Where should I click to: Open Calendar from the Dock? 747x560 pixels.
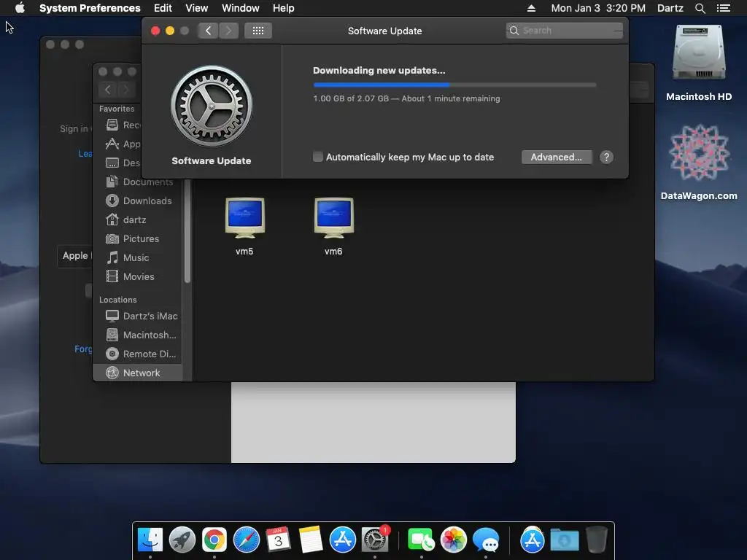(278, 540)
